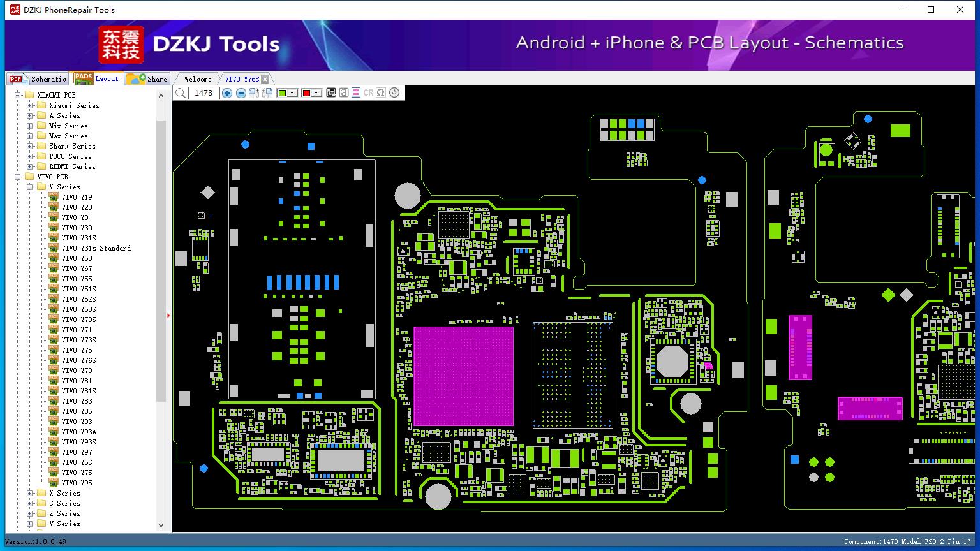Select the Layout tab
Image resolution: width=980 pixels, height=551 pixels.
coord(96,78)
